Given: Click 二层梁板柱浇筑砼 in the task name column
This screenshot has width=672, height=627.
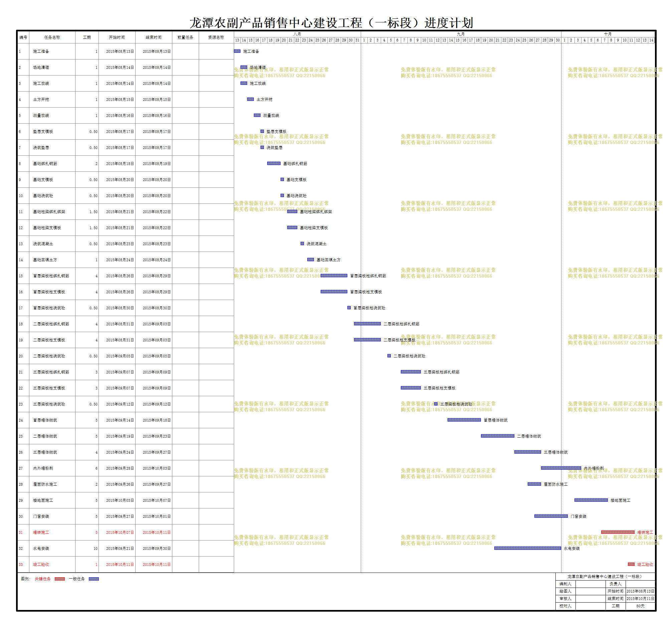Looking at the screenshot, I should coord(49,356).
